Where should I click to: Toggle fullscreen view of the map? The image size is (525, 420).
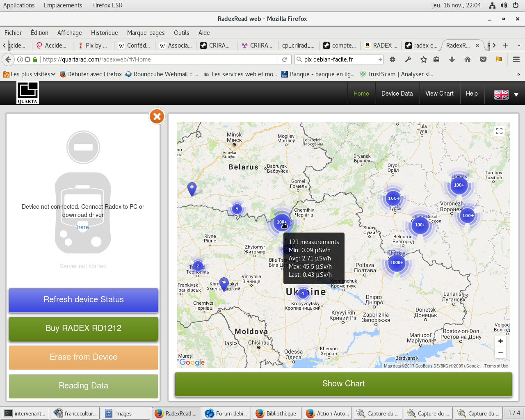tap(499, 131)
